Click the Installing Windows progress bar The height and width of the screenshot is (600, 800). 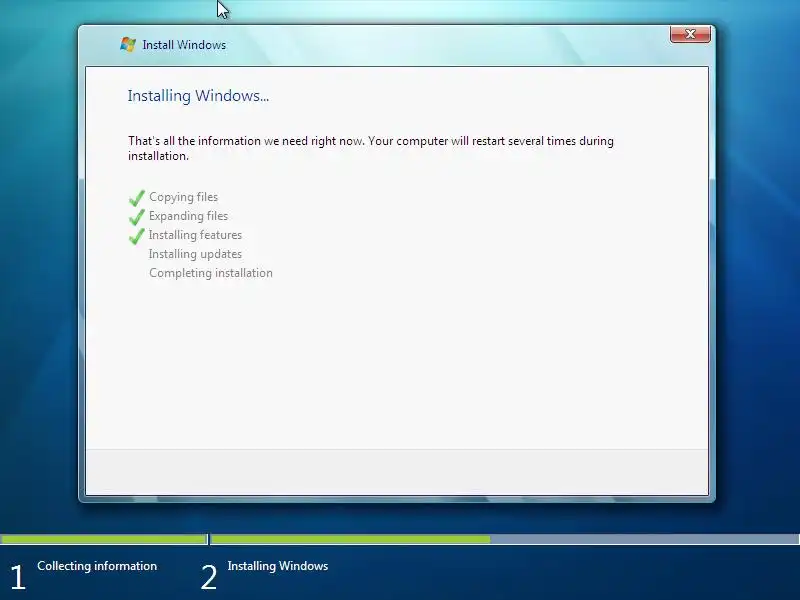click(505, 539)
